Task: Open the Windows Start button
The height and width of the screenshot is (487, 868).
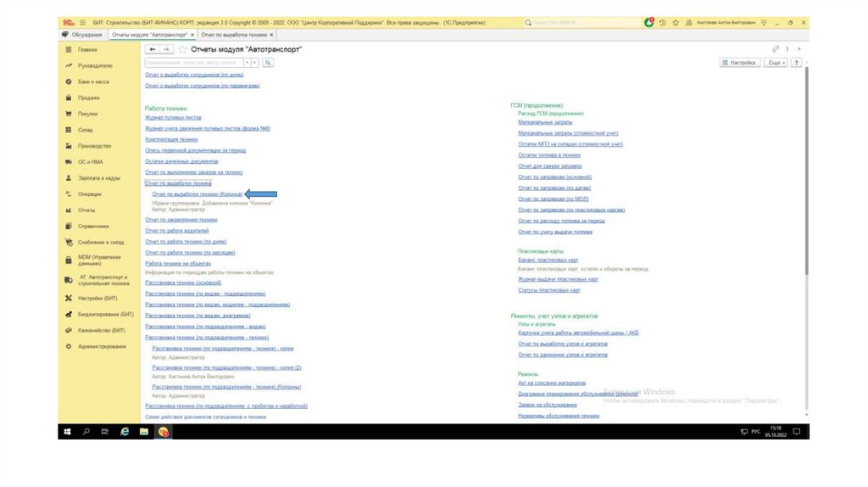Action: coord(68,432)
